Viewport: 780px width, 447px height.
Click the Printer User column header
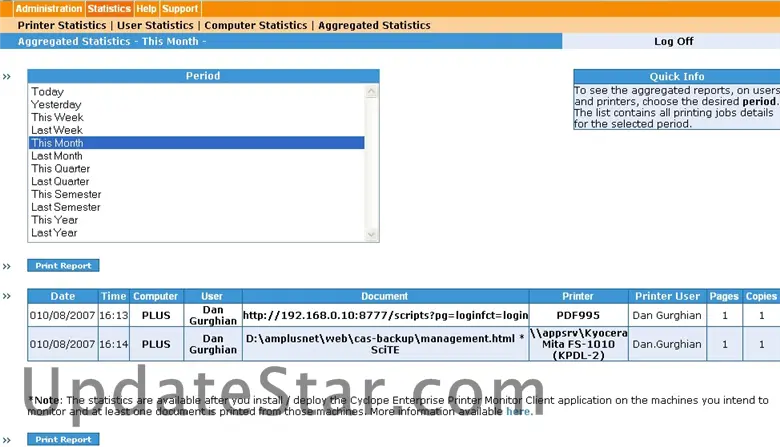click(667, 296)
